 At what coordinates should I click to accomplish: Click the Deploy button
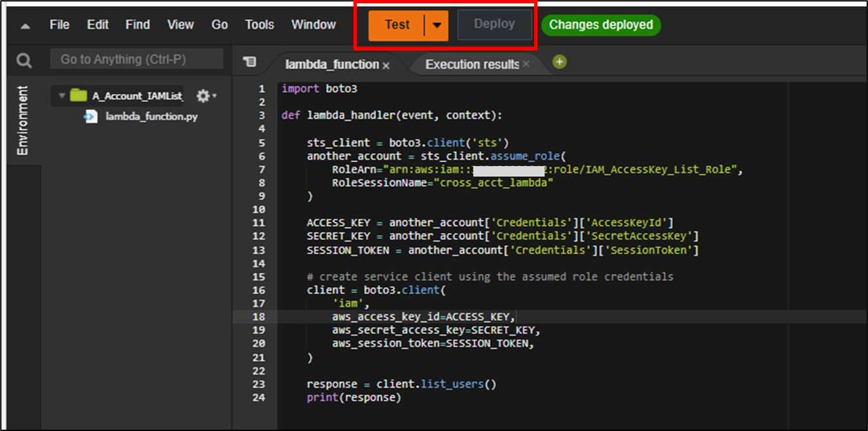point(494,24)
